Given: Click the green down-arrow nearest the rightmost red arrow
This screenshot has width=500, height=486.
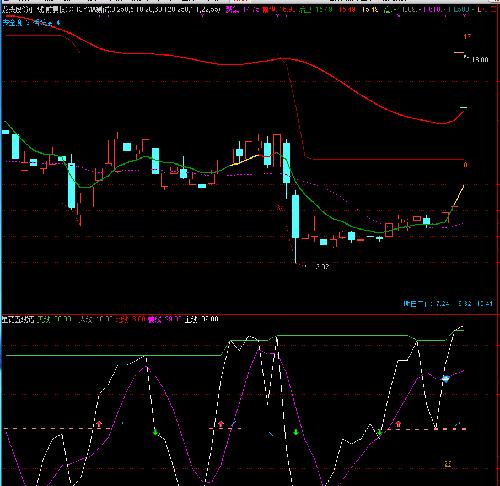Looking at the screenshot, I should pyautogui.click(x=379, y=432).
